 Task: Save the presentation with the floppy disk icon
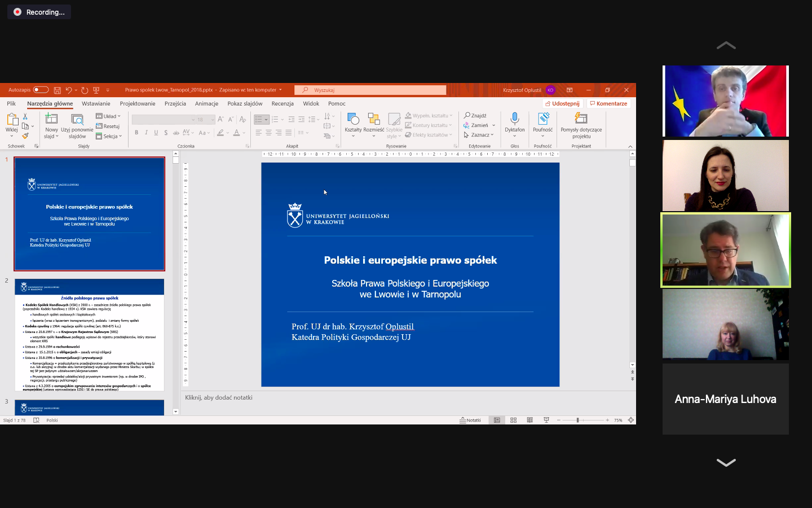[57, 90]
